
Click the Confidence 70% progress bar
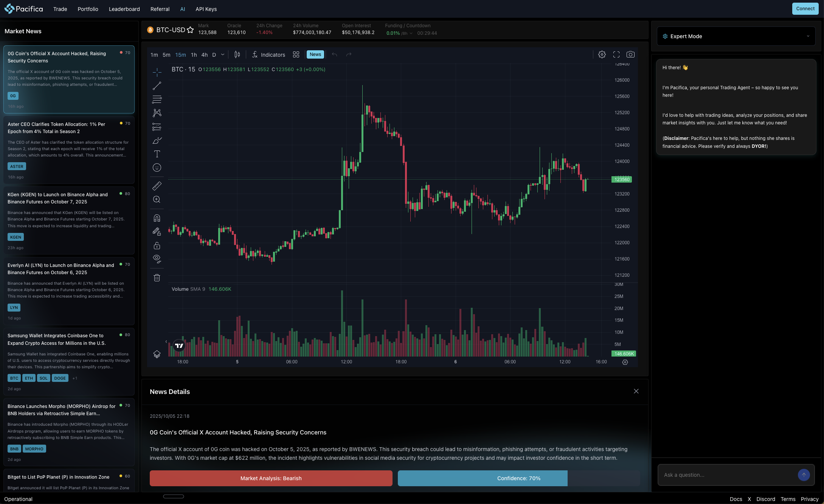pos(518,478)
